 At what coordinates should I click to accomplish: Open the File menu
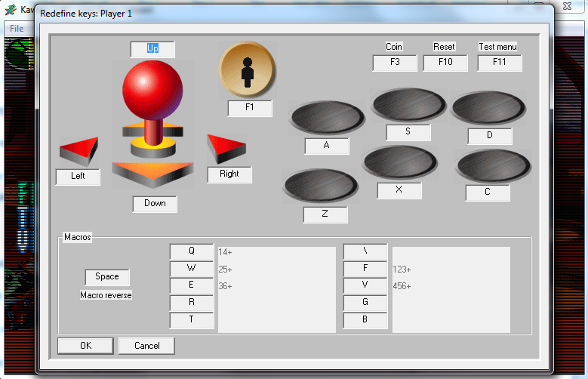tap(17, 28)
